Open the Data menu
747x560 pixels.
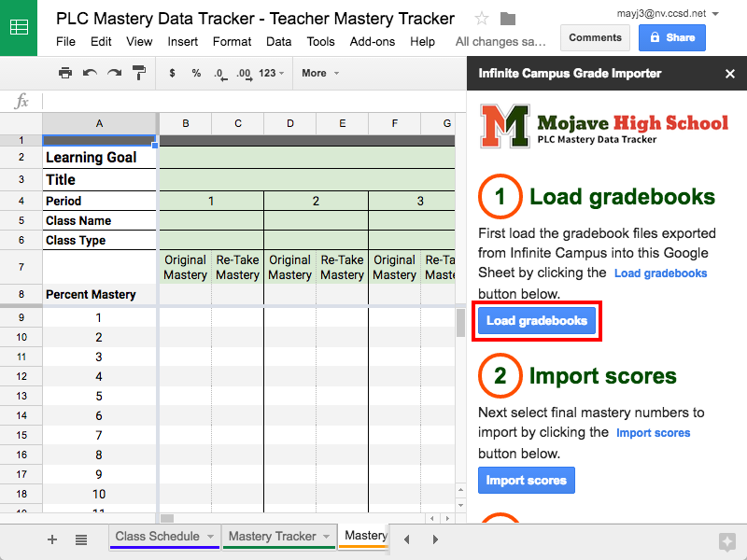278,41
